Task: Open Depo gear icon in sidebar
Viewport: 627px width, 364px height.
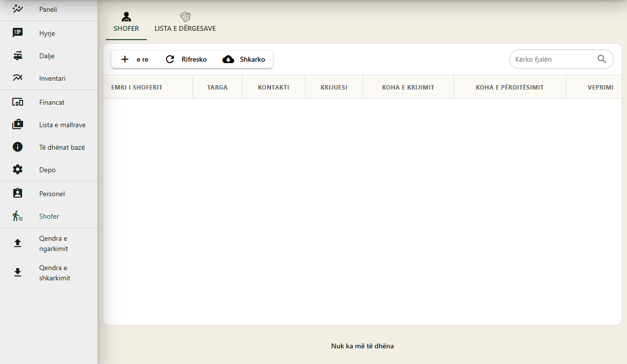Action: [18, 170]
